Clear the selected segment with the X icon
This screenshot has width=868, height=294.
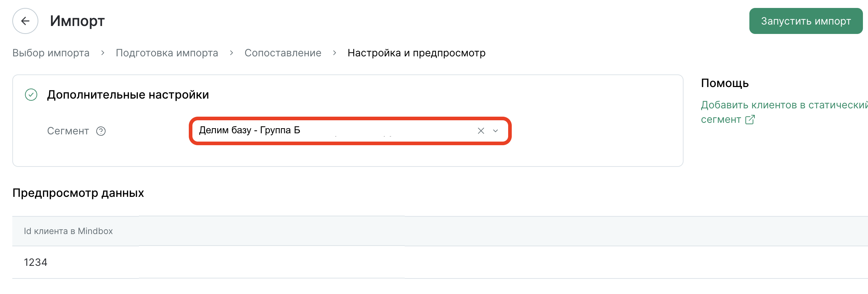481,131
